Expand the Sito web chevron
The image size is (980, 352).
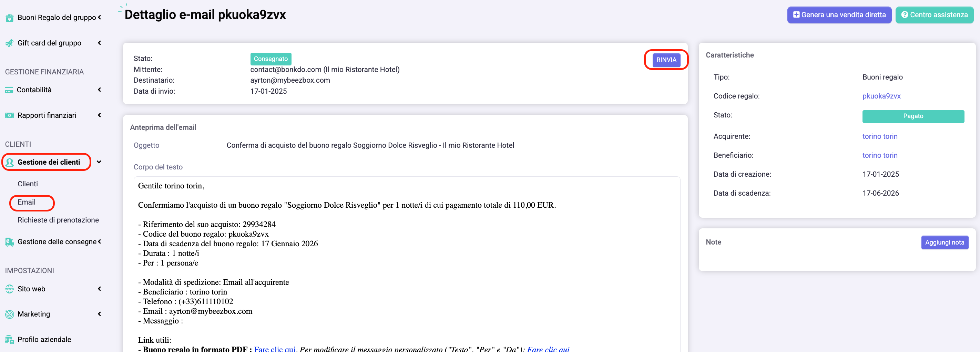point(99,289)
